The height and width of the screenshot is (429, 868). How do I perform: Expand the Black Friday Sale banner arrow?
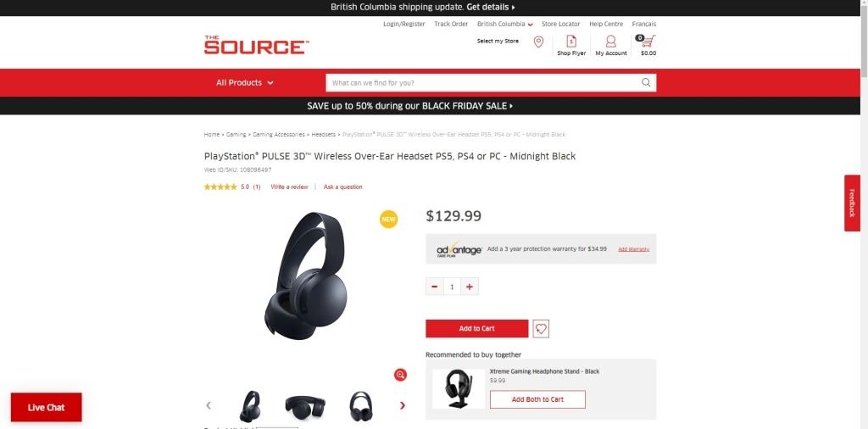511,106
